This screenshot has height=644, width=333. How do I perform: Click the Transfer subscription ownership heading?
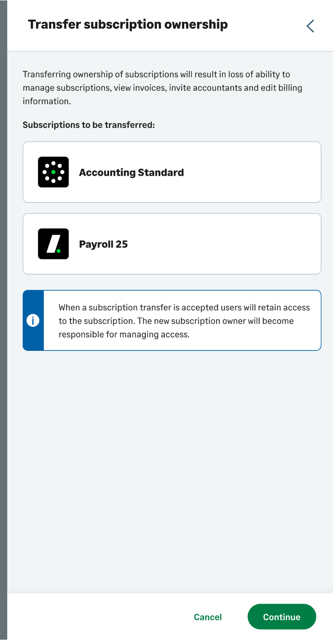[128, 24]
